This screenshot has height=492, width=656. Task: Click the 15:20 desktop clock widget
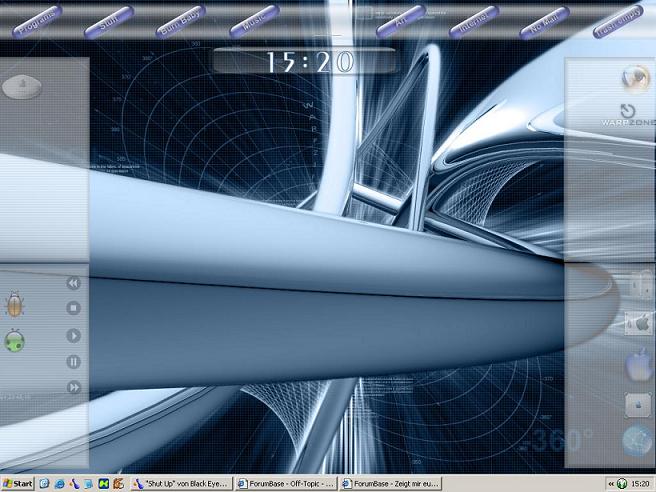click(305, 62)
